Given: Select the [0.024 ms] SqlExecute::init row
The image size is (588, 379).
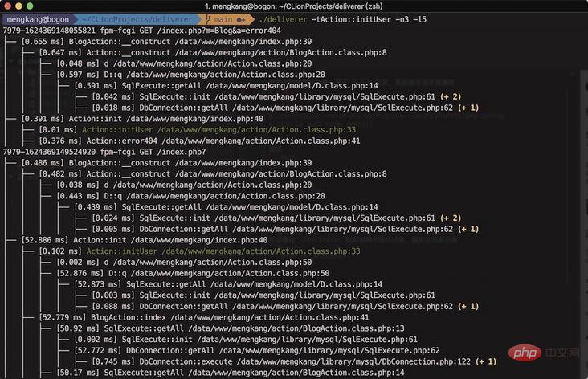Looking at the screenshot, I should [x=276, y=218].
